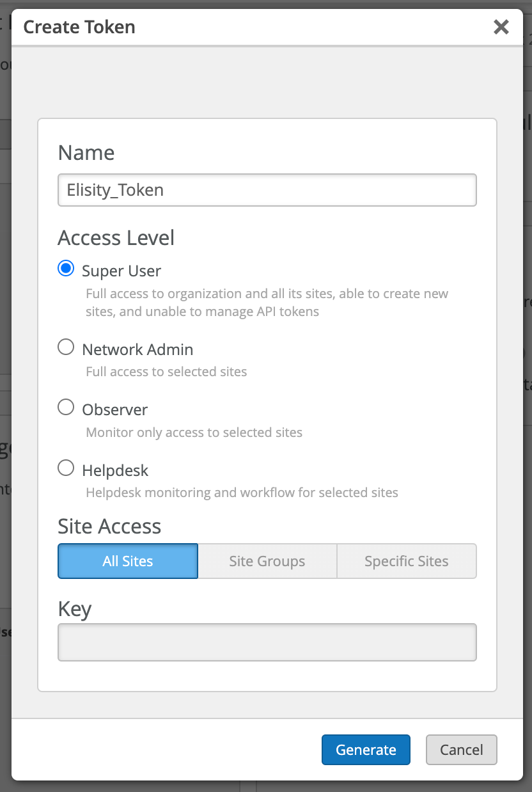Click the "Observer" label text
Image resolution: width=532 pixels, height=792 pixels.
tap(114, 409)
